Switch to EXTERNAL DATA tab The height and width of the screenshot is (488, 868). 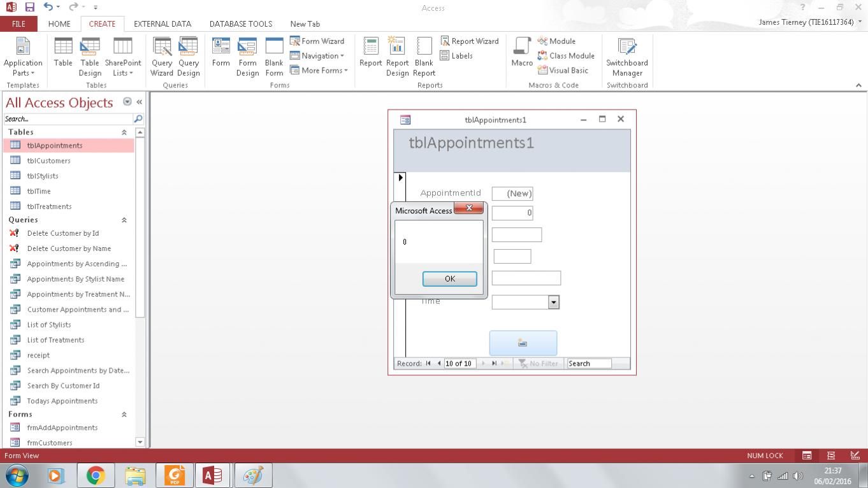163,24
